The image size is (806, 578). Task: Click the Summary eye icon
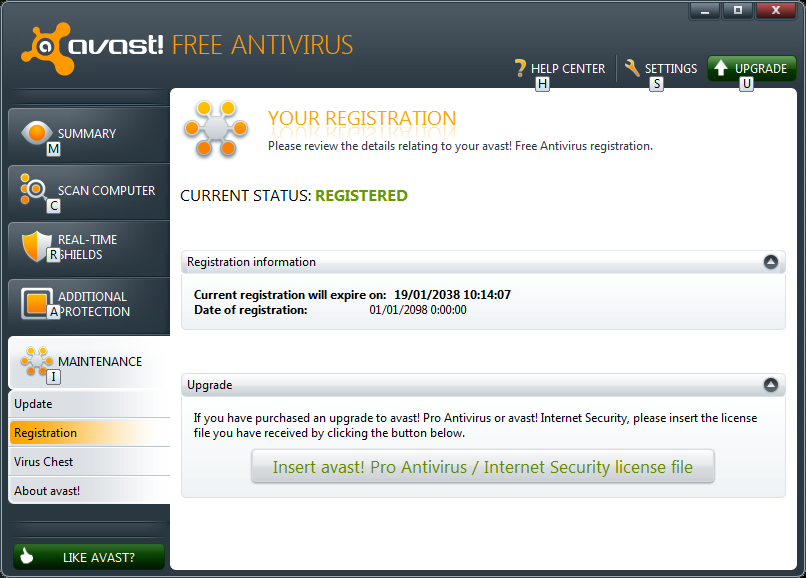click(x=35, y=133)
